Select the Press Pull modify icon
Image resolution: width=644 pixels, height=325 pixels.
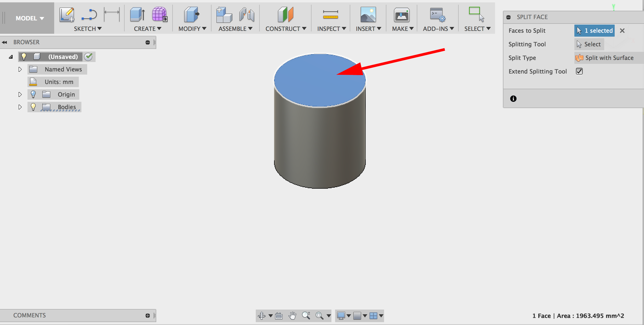click(192, 14)
